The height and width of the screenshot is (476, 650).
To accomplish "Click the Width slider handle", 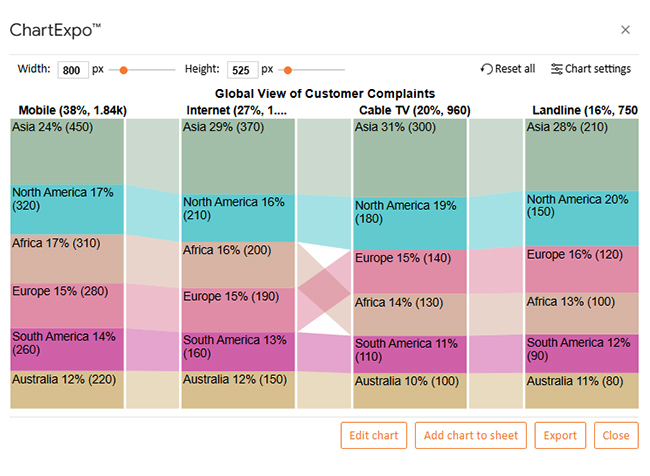I will click(x=124, y=70).
